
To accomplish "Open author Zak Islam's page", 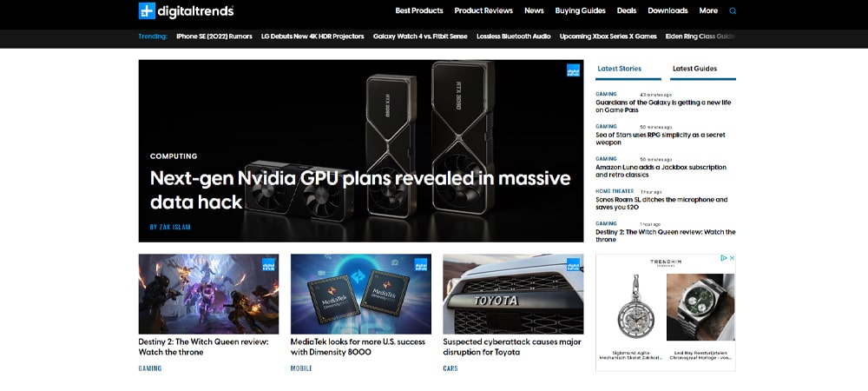I will tap(170, 227).
